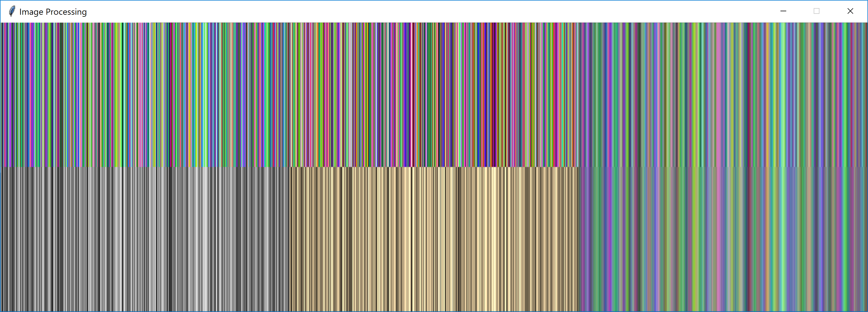Click empty title bar space beside the title

coord(404,11)
